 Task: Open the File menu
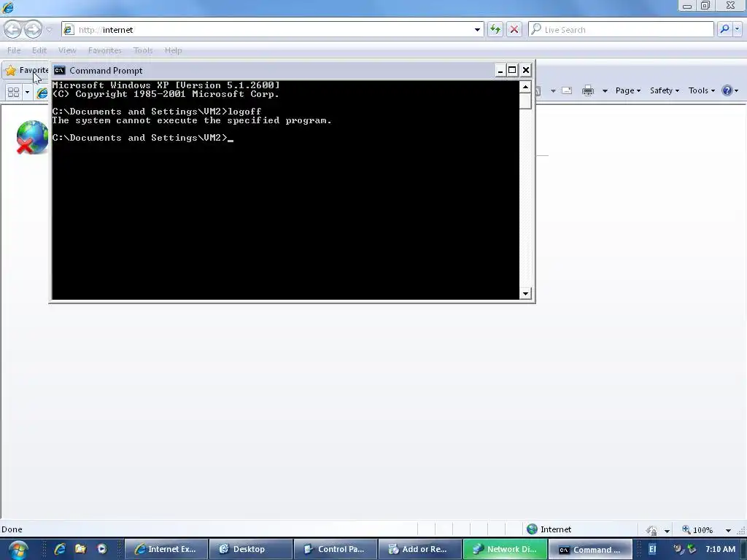(14, 50)
